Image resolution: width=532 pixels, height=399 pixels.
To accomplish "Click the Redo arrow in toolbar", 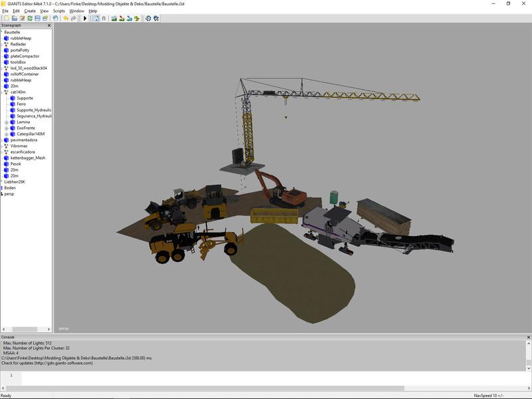I will point(73,19).
